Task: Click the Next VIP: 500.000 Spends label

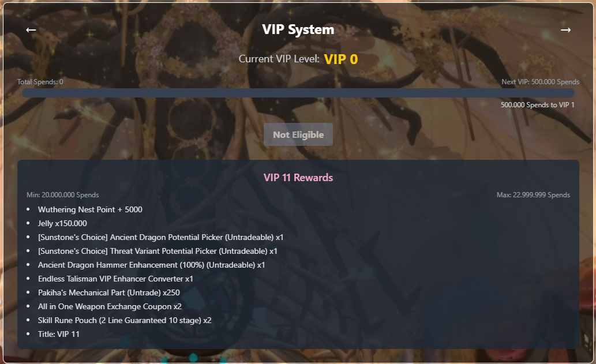Action: coord(540,82)
